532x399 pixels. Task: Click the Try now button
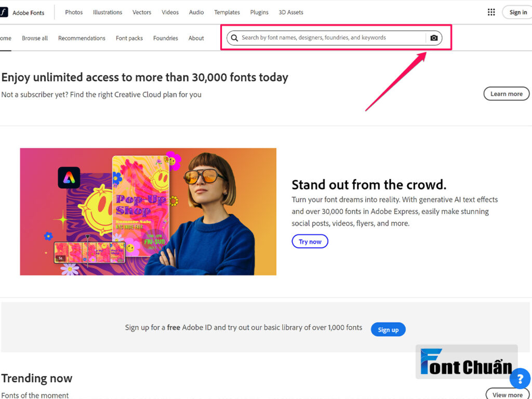[x=310, y=242]
